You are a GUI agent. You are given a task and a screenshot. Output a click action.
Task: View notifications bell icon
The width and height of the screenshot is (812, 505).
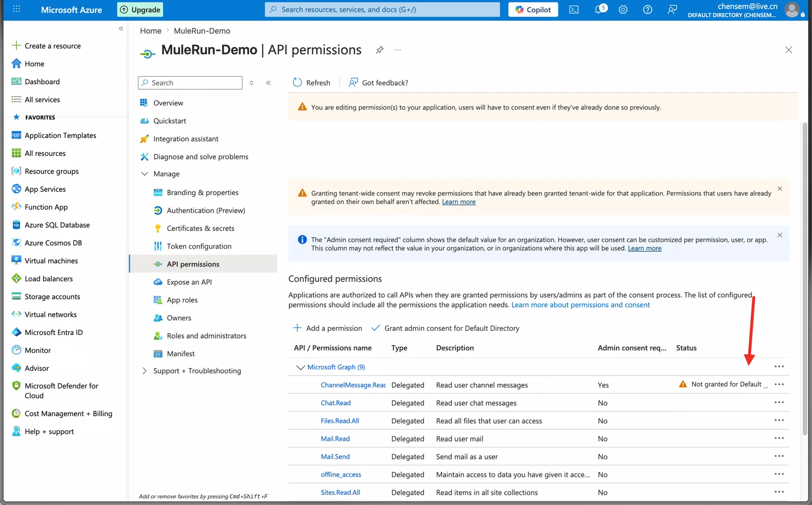[x=600, y=9]
